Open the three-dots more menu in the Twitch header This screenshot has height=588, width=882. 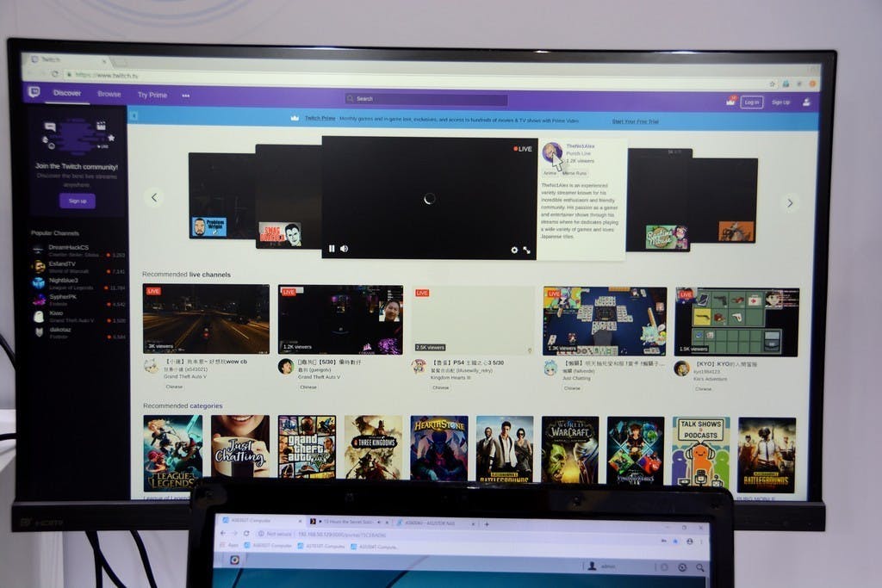point(186,96)
